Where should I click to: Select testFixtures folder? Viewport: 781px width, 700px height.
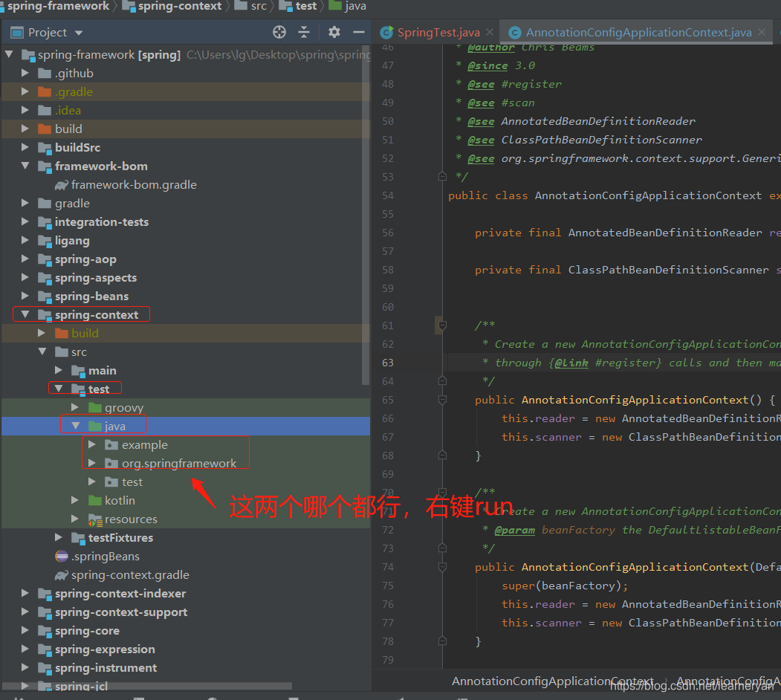pyautogui.click(x=120, y=537)
